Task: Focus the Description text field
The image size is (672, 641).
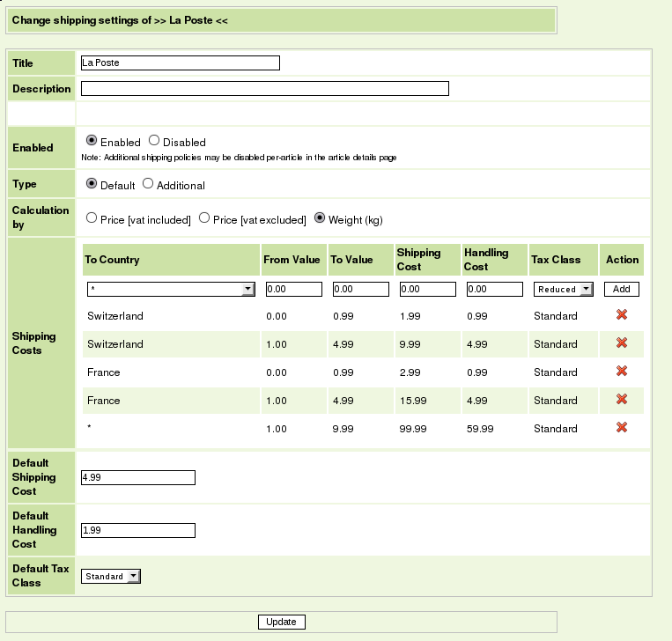Action: click(x=264, y=88)
